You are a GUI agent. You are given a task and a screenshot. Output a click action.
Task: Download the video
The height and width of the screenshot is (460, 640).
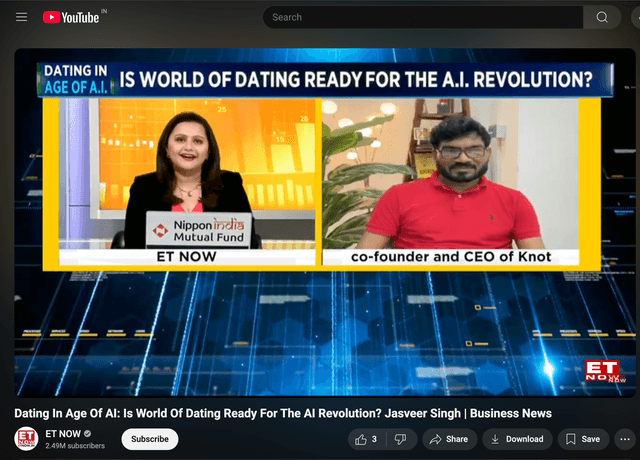click(514, 439)
